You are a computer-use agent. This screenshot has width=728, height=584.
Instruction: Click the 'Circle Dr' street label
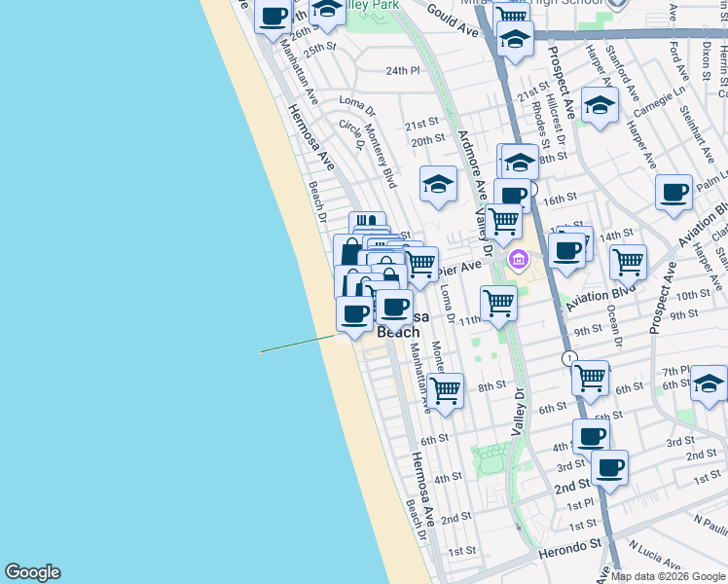[352, 134]
